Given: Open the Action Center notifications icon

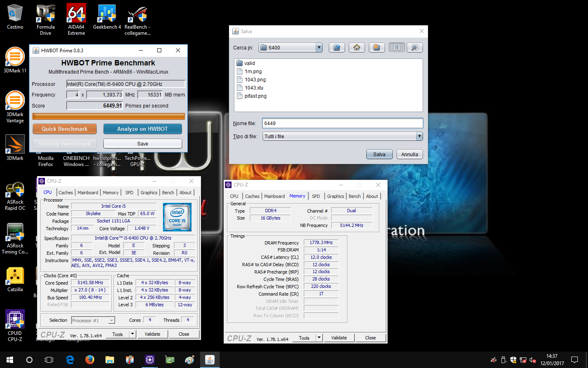Looking at the screenshot, I should click(575, 360).
